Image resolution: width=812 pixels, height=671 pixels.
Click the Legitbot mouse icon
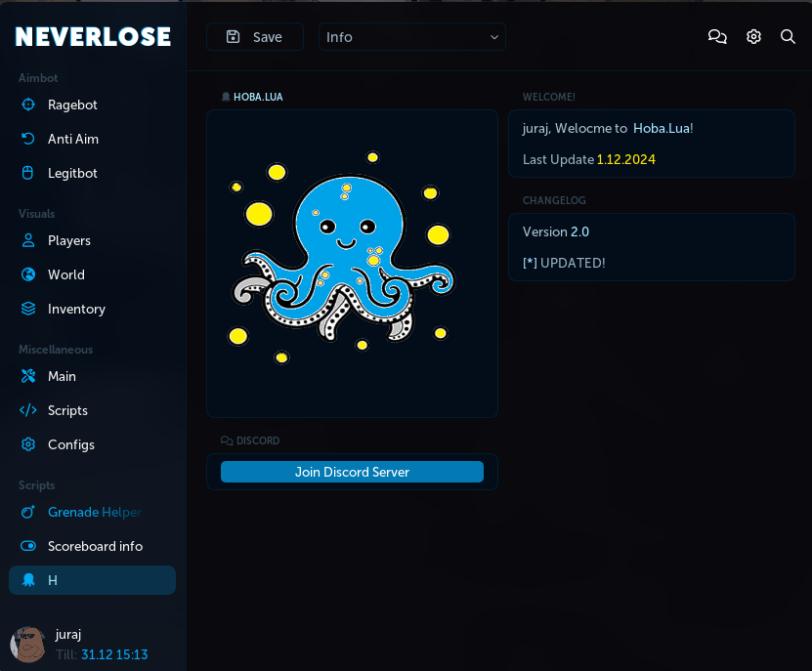pyautogui.click(x=28, y=173)
